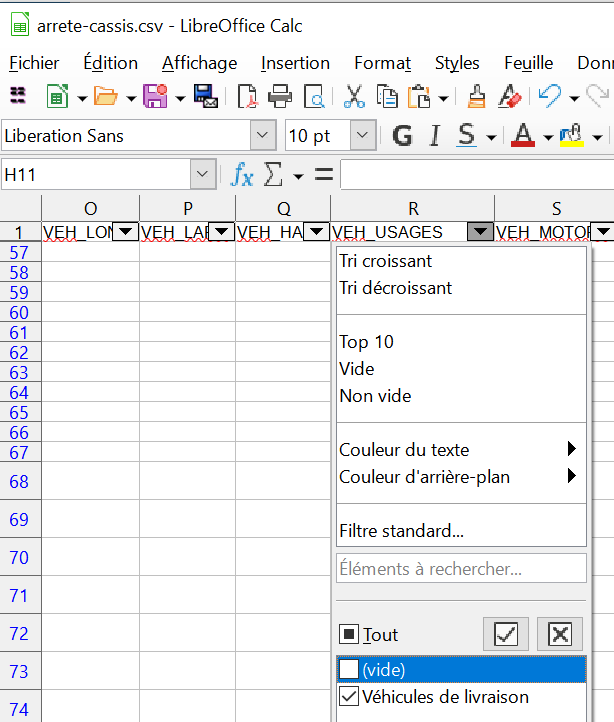Click the Filtre standard... option
614x722 pixels.
[401, 531]
